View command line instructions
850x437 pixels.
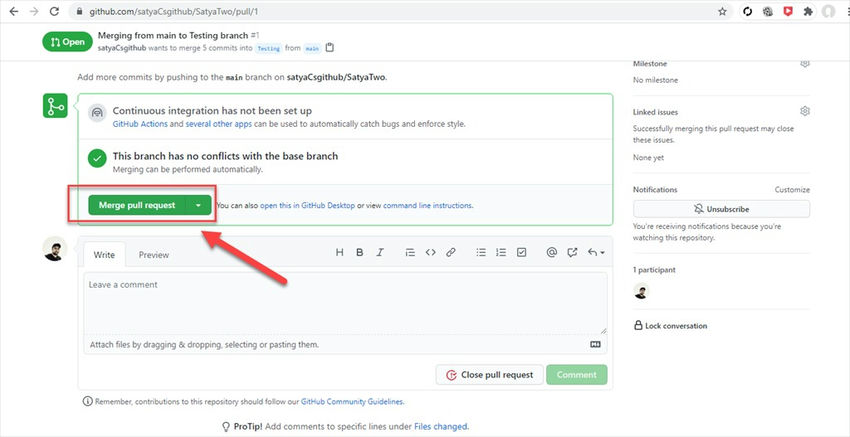[x=428, y=205]
